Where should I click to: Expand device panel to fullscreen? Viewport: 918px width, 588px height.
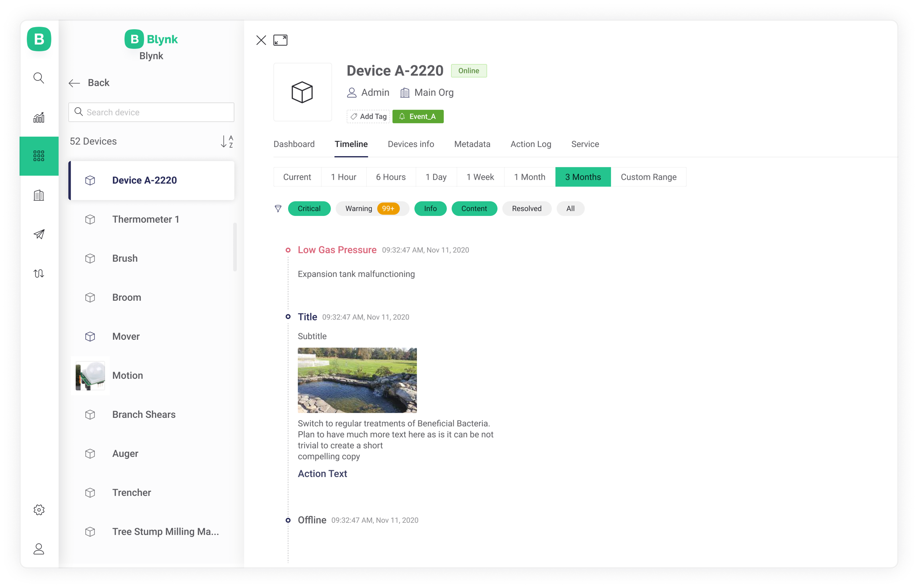click(280, 40)
